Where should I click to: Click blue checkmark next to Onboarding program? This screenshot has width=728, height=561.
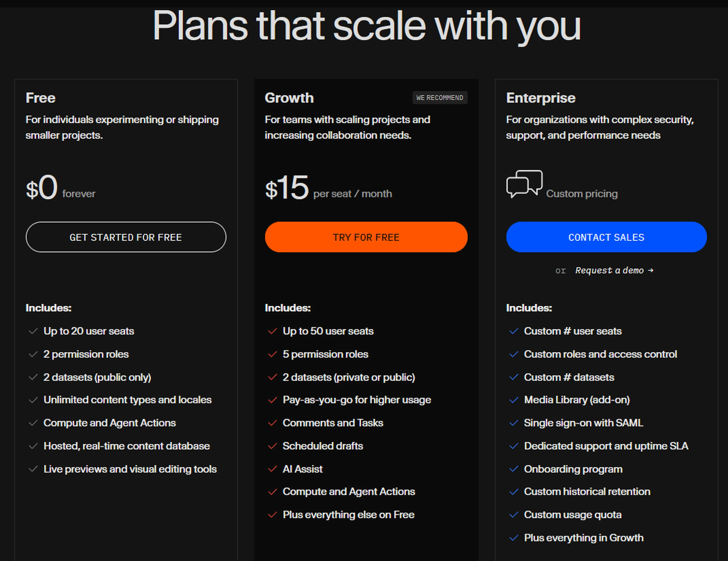(x=514, y=469)
